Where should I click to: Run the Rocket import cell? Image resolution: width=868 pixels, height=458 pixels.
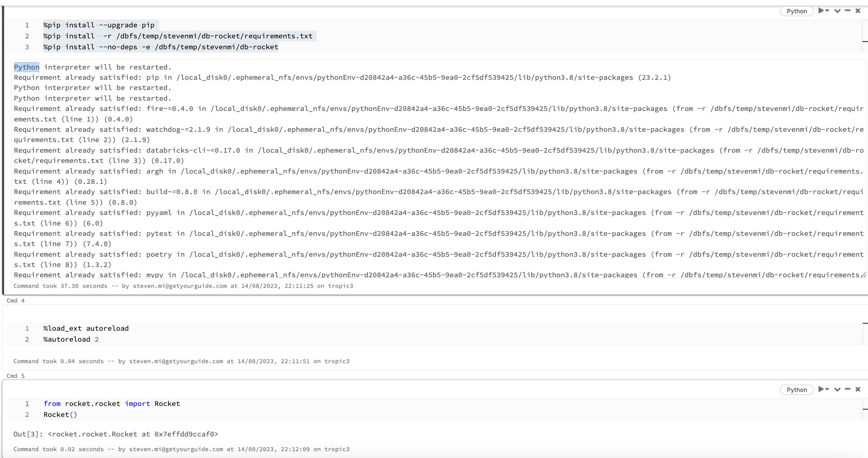[x=821, y=389]
